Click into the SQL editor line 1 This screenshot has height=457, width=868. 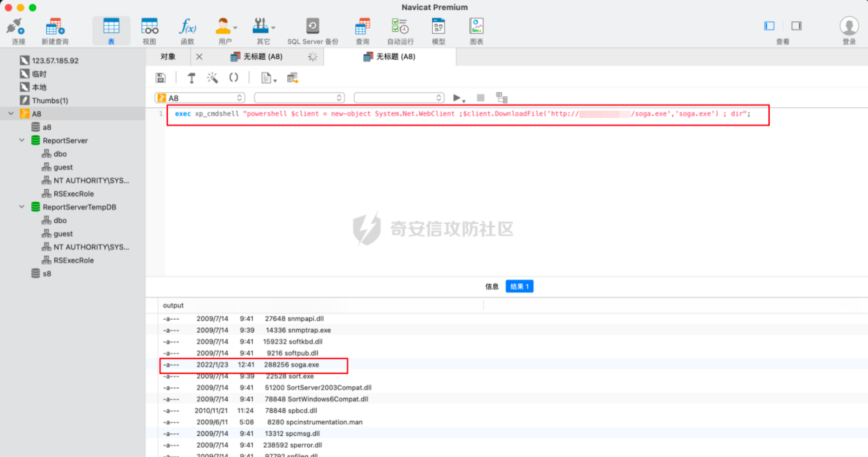[x=462, y=114]
